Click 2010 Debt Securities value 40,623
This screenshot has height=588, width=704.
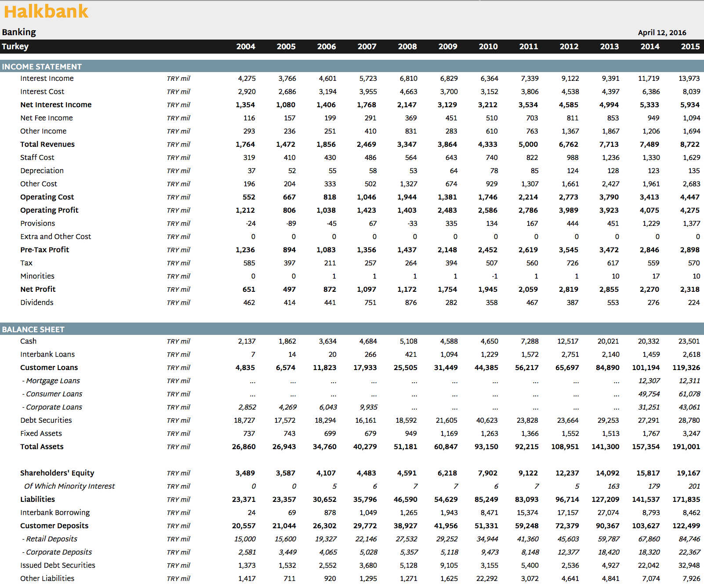coord(487,421)
